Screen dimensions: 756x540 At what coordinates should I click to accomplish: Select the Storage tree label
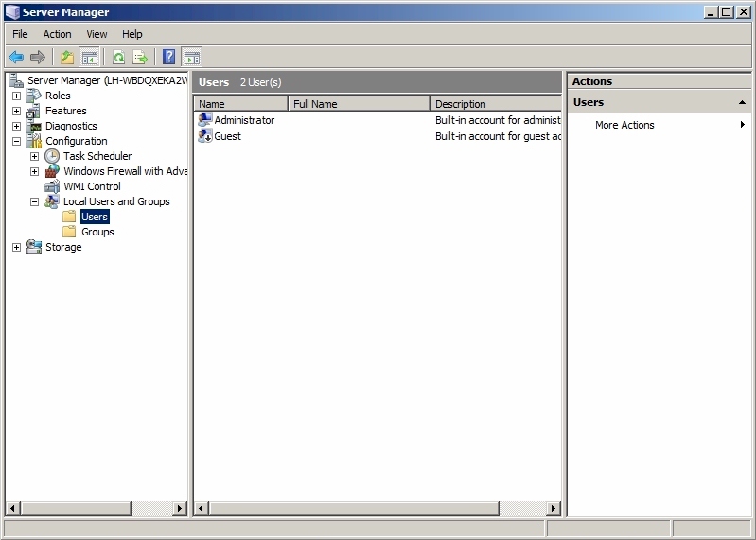pyautogui.click(x=63, y=247)
